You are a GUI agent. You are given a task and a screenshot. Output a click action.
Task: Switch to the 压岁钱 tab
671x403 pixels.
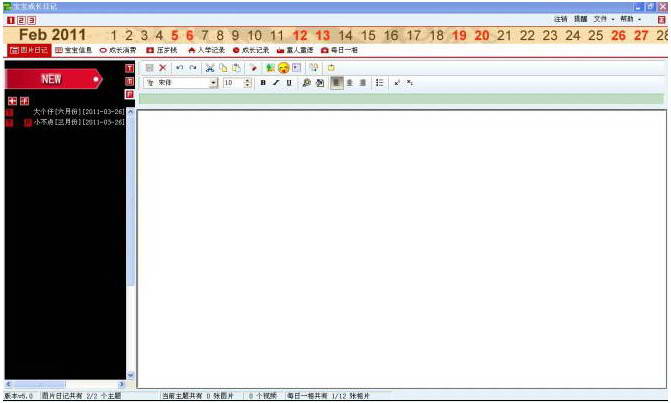(162, 50)
